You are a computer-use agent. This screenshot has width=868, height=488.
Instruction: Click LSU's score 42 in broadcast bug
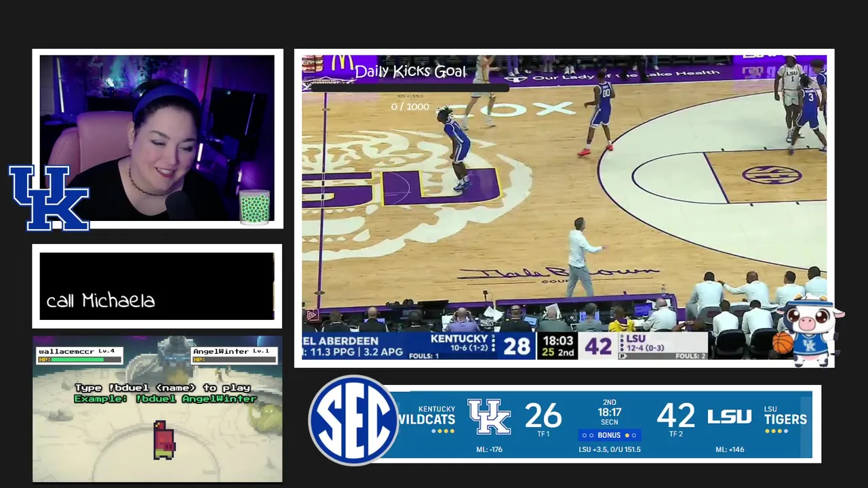click(x=598, y=346)
